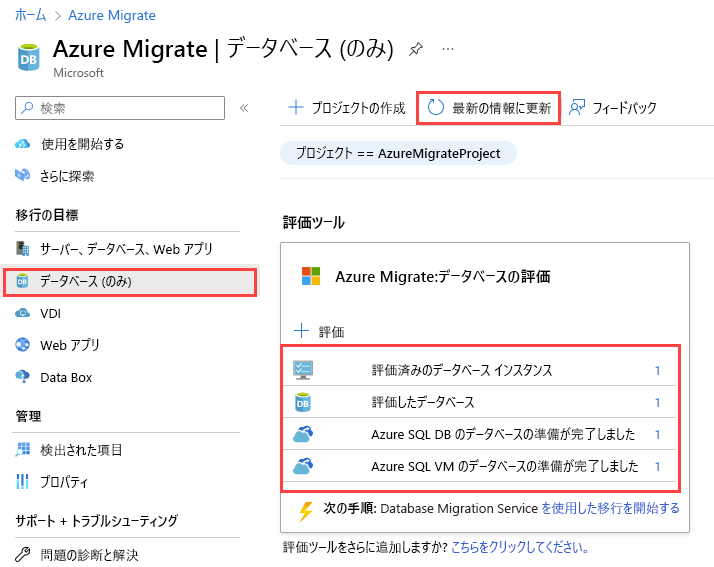Click DB icon in 評価したデータベース row
Viewport: 714px width, 567px height.
click(x=303, y=402)
